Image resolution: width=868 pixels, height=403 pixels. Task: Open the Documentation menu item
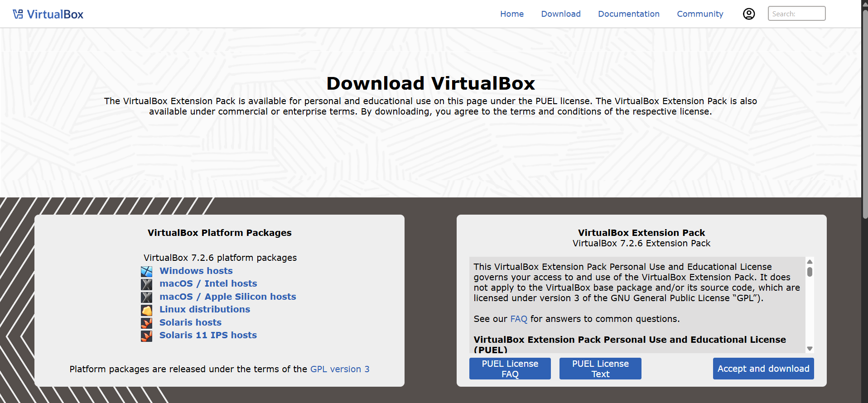point(629,14)
